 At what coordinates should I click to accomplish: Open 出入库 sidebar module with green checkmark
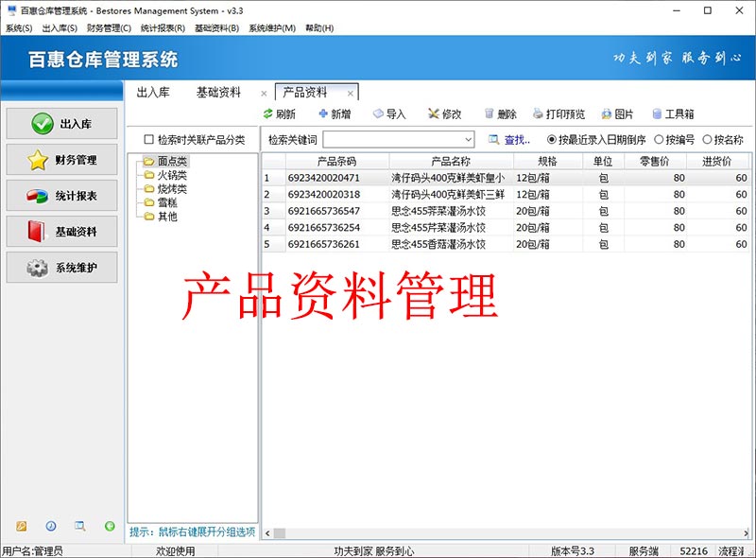[x=61, y=124]
